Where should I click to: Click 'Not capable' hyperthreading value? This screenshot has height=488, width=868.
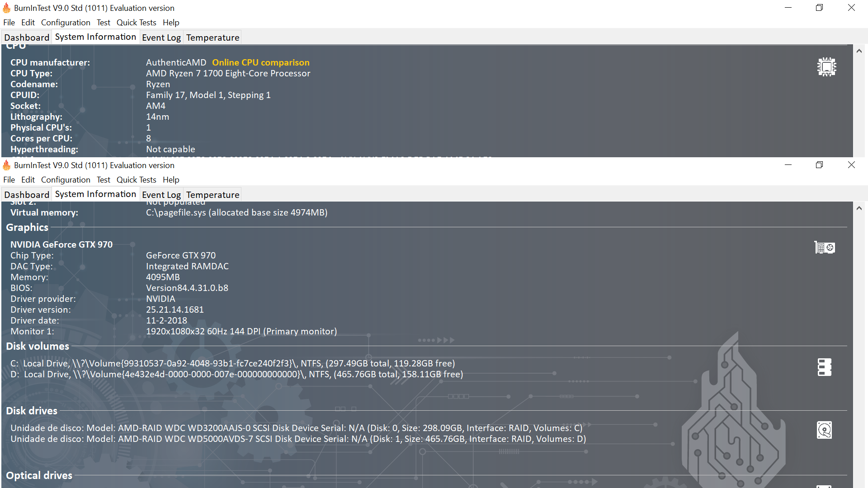point(170,149)
